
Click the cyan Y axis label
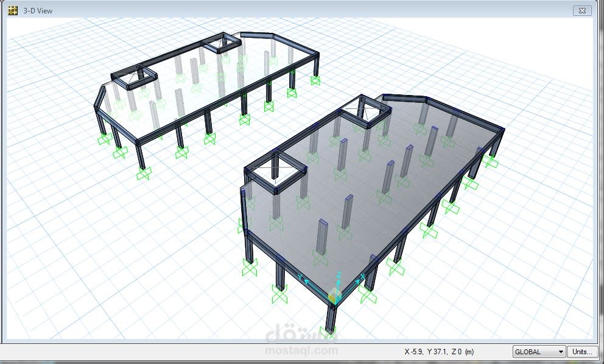click(x=300, y=277)
